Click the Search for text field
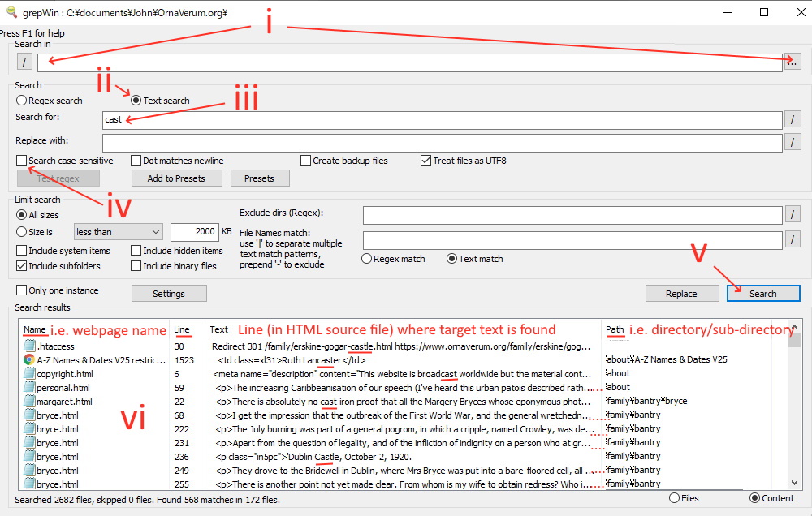812x516 pixels. coord(438,119)
